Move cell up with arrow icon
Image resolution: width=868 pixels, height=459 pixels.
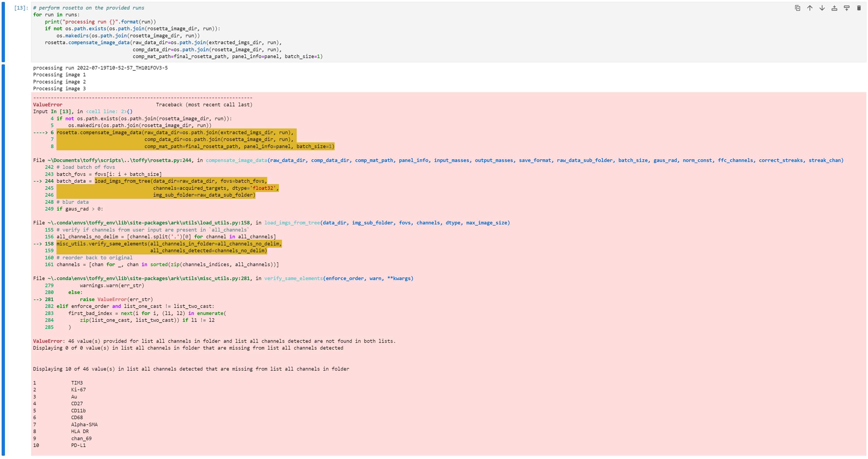(x=810, y=8)
